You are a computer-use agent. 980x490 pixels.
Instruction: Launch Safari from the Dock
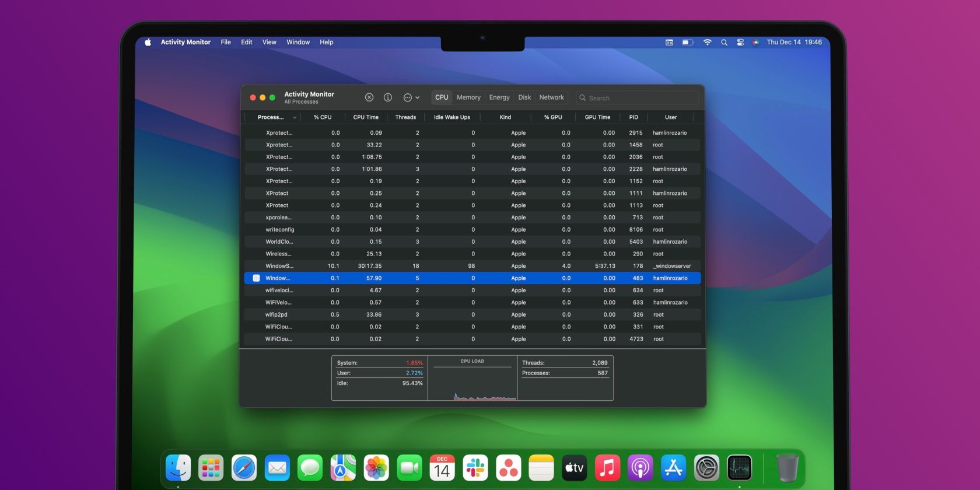pyautogui.click(x=244, y=468)
